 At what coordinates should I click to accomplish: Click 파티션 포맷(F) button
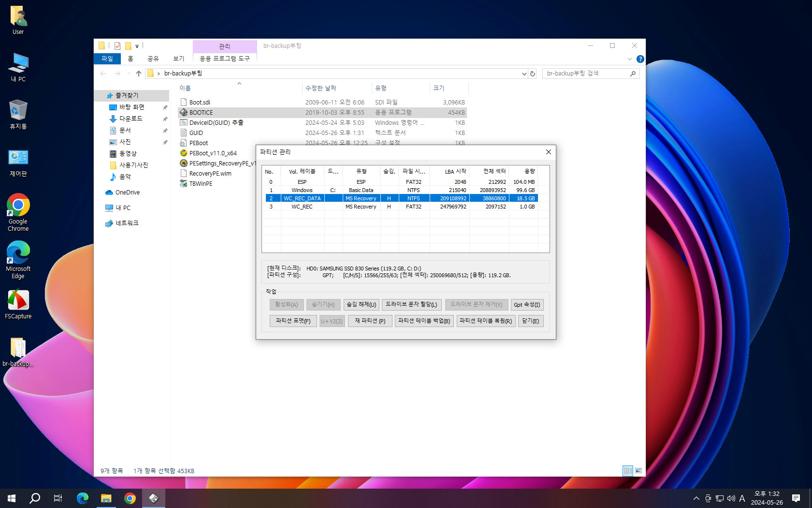pyautogui.click(x=293, y=321)
